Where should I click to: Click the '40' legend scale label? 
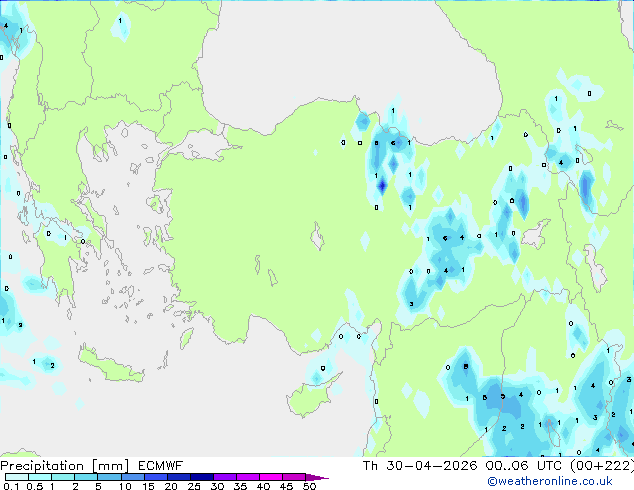(x=263, y=486)
